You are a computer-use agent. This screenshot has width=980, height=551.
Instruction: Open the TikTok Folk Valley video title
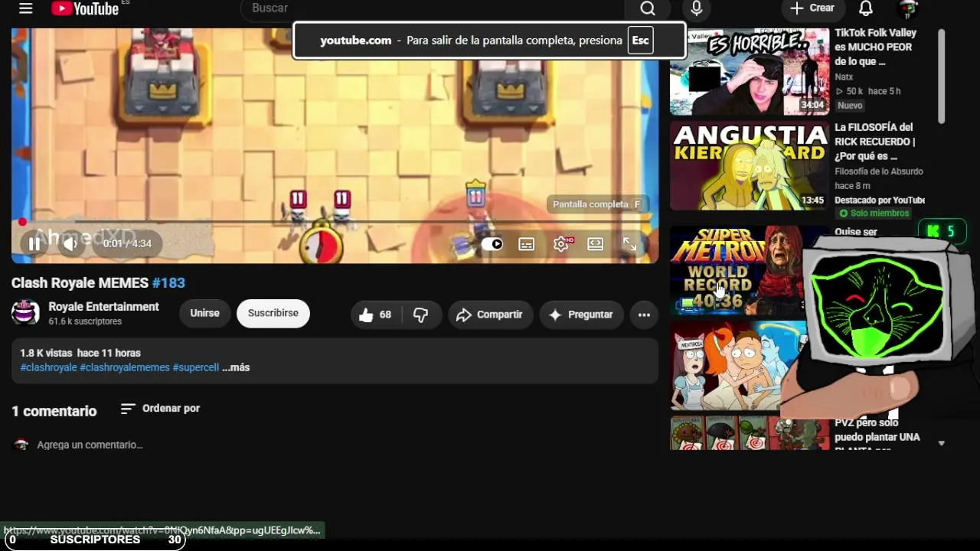pyautogui.click(x=876, y=47)
